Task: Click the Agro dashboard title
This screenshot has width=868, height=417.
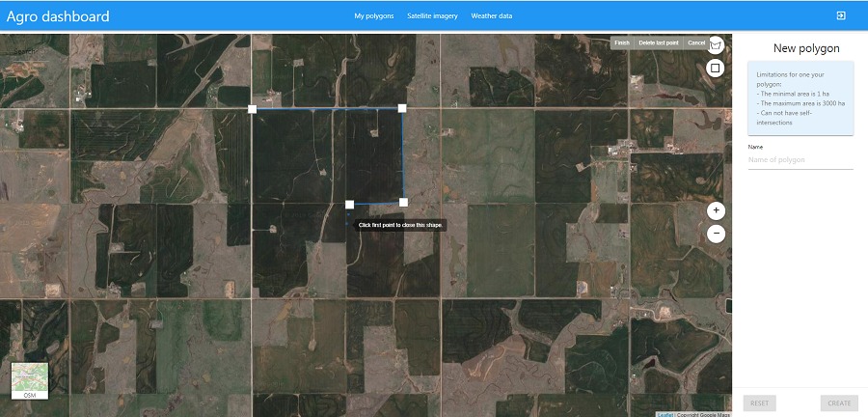Action: coord(58,16)
